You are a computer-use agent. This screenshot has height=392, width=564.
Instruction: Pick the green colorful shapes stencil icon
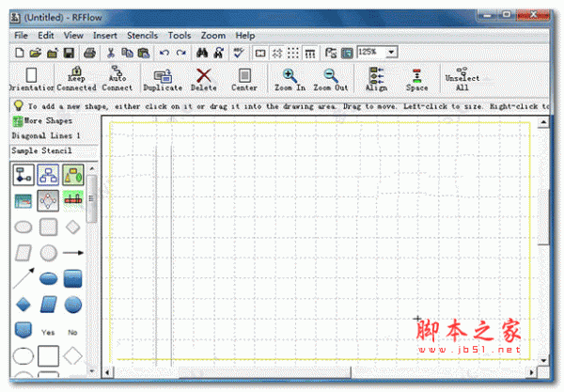coord(73,175)
